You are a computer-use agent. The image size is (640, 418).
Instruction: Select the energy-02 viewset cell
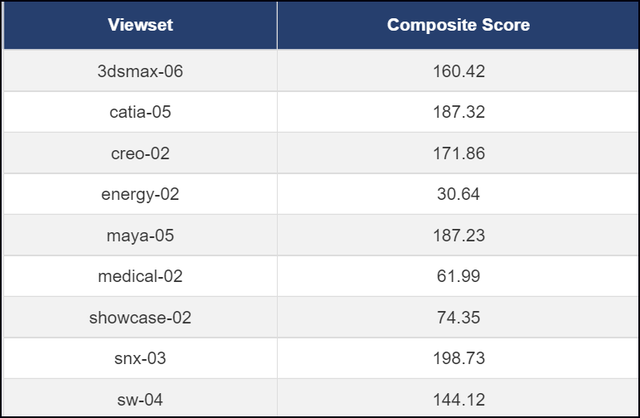[x=140, y=194]
